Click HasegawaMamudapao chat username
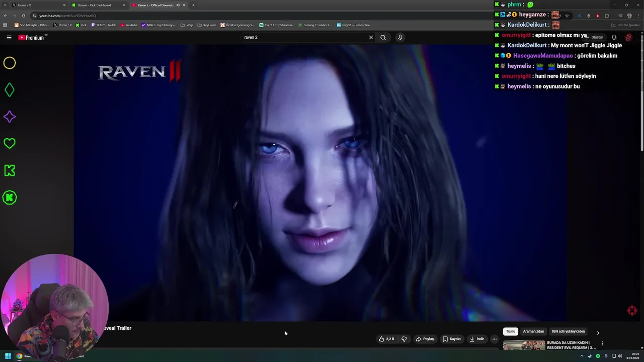Viewport: 644px width, 362px height. pos(543,56)
